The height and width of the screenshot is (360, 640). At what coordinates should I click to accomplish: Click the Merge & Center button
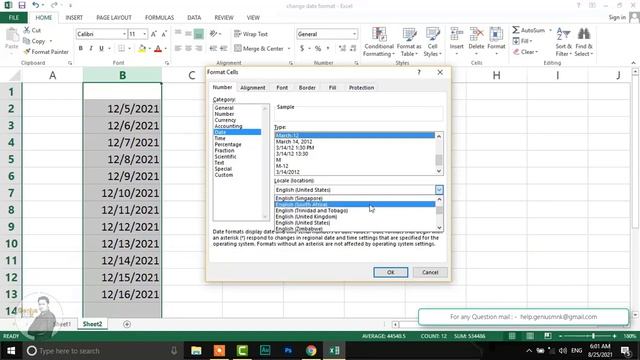click(x=259, y=49)
